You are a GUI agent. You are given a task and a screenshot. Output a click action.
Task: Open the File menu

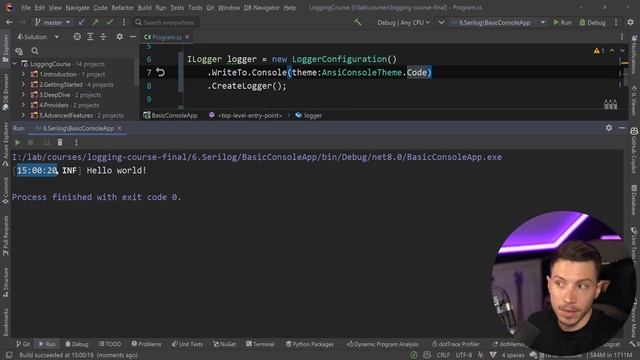tap(26, 8)
